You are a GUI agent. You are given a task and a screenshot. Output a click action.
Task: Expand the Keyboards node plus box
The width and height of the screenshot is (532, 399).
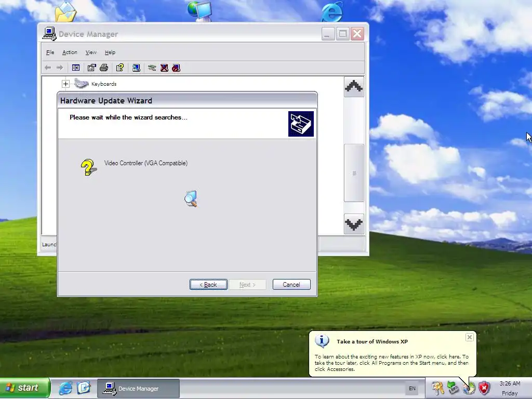[x=65, y=84]
